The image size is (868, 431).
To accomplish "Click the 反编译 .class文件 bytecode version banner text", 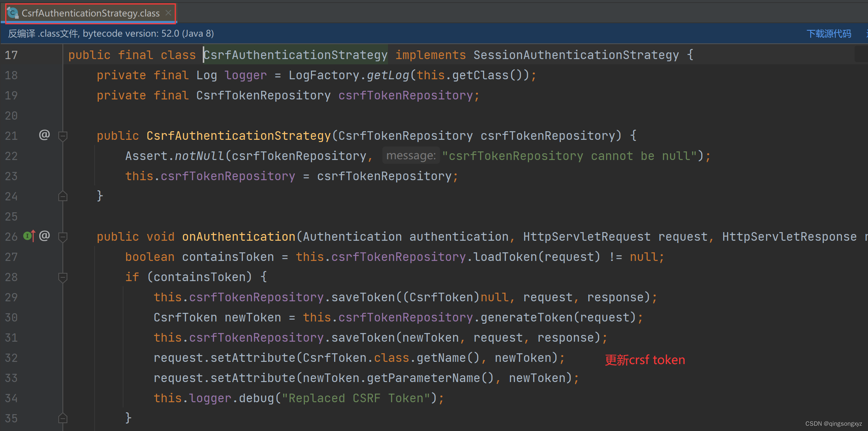I will pos(111,34).
